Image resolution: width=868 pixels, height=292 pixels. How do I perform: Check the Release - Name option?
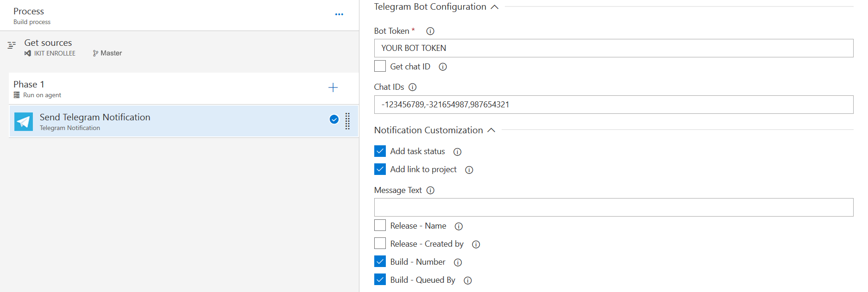[380, 225]
